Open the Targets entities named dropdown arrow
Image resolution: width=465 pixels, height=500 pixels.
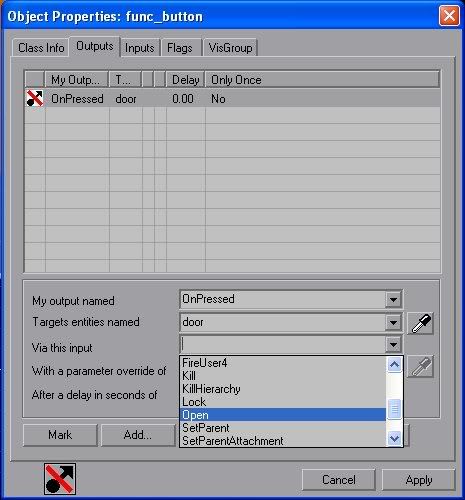tap(393, 323)
